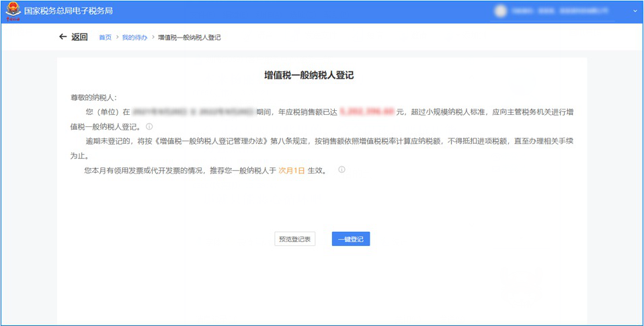This screenshot has height=326, width=644.
Task: Click the 增值税一般纳税人登记 page heading
Action: [309, 75]
